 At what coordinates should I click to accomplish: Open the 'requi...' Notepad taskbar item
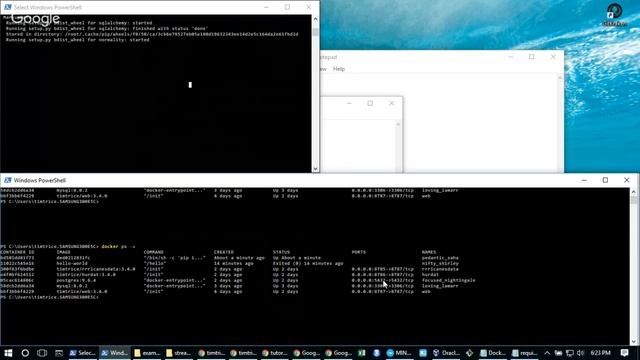(x=525, y=353)
